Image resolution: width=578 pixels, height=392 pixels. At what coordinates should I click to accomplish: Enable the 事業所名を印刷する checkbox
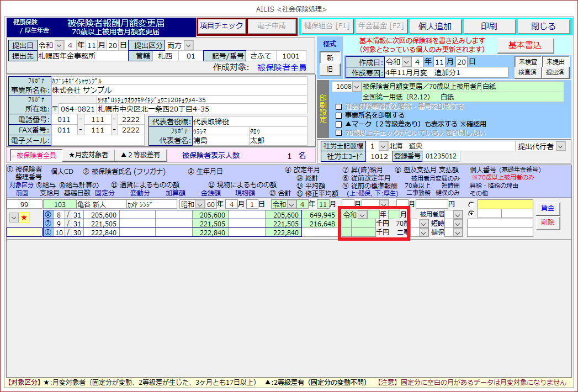pos(340,115)
